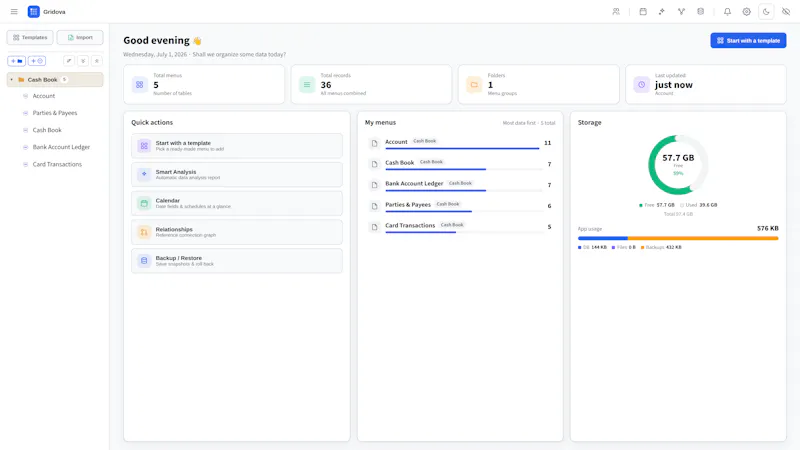Click 'Most data first · 5 total' text
Screen dimensions: 800x450
point(529,123)
